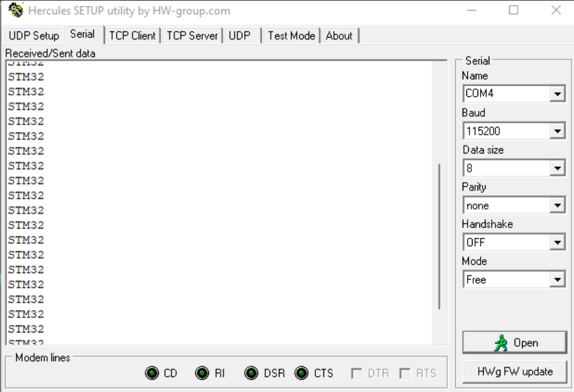This screenshot has height=392, width=574.
Task: Click the Open serial port button
Action: click(515, 343)
